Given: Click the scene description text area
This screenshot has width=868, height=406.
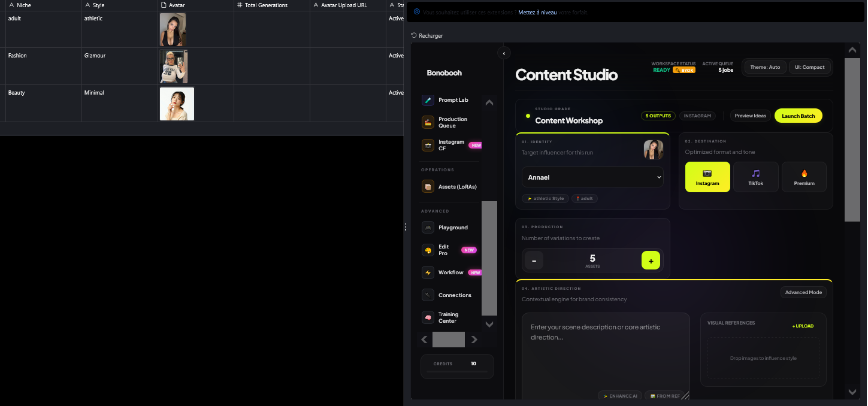Looking at the screenshot, I should pos(606,356).
